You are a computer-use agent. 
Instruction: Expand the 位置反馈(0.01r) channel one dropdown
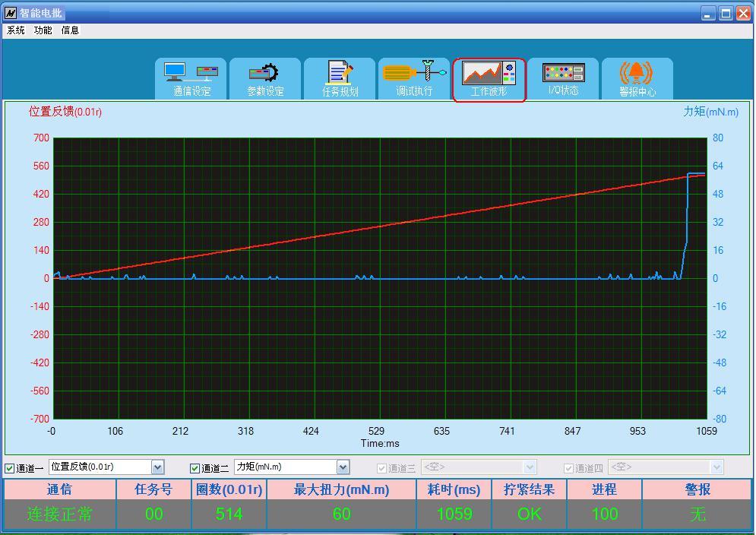pyautogui.click(x=158, y=467)
